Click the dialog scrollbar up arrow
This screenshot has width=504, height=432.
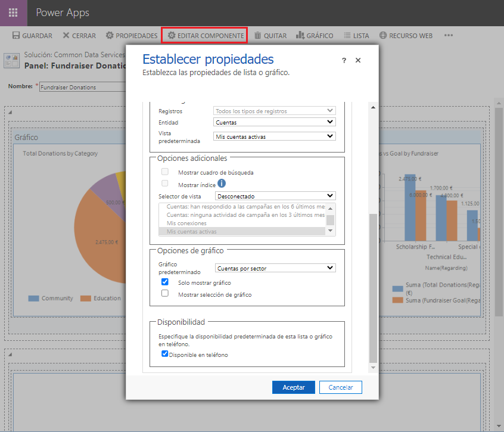click(373, 107)
